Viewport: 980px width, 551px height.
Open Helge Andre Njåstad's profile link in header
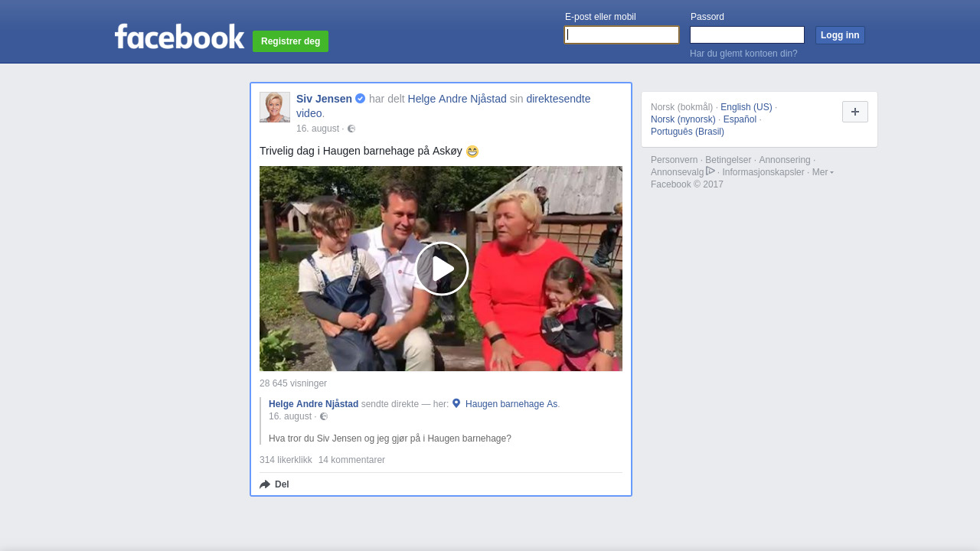tap(457, 99)
